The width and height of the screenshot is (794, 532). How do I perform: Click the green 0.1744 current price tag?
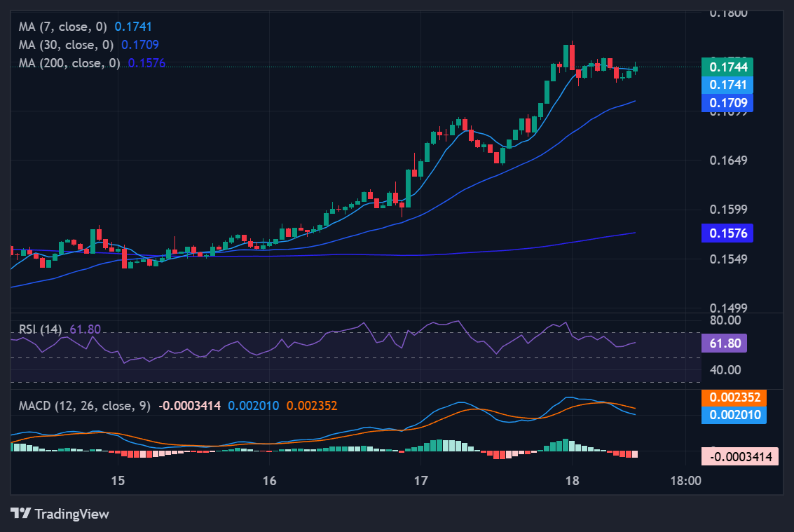728,67
